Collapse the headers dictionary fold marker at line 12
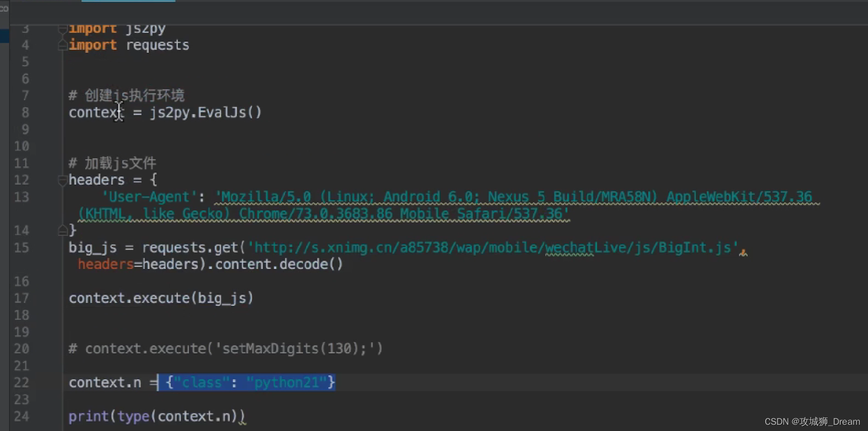This screenshot has height=431, width=868. point(62,180)
